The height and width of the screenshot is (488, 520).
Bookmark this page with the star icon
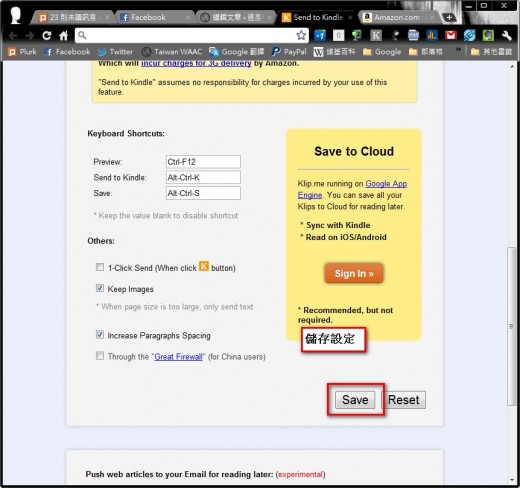[x=301, y=35]
